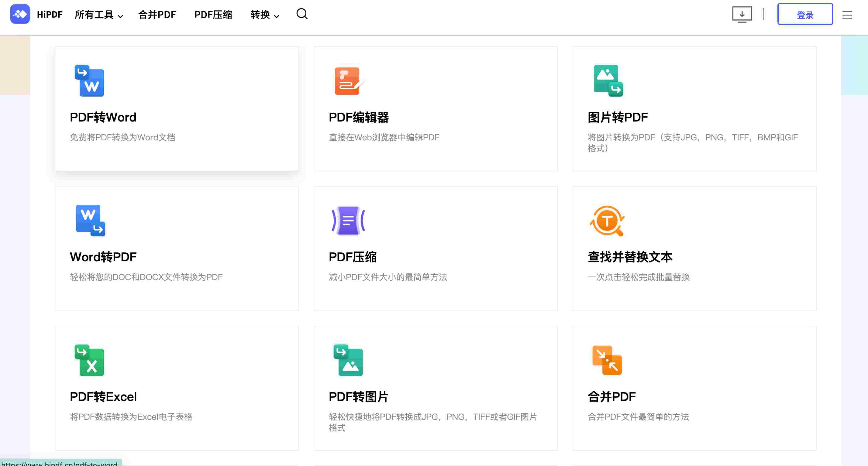Click the 登录 button
The image size is (868, 466).
point(805,15)
